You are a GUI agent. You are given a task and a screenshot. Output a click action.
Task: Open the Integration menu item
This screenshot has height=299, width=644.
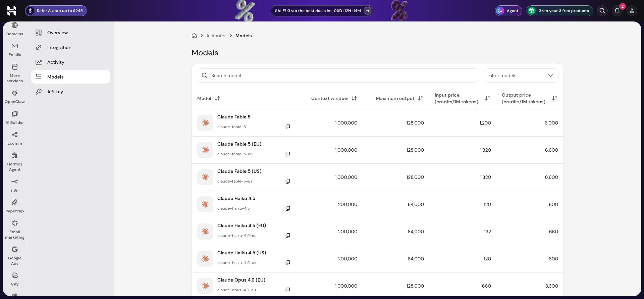click(71, 47)
